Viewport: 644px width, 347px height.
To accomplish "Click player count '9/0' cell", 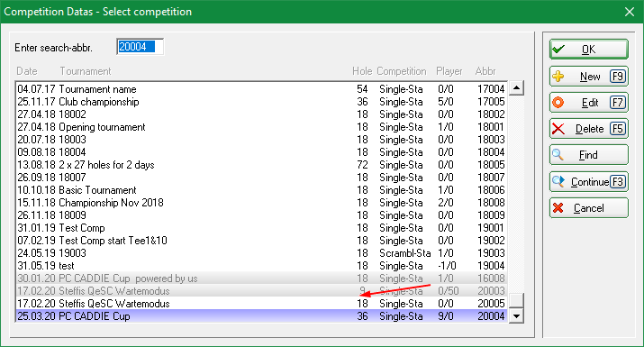I will coord(446,316).
